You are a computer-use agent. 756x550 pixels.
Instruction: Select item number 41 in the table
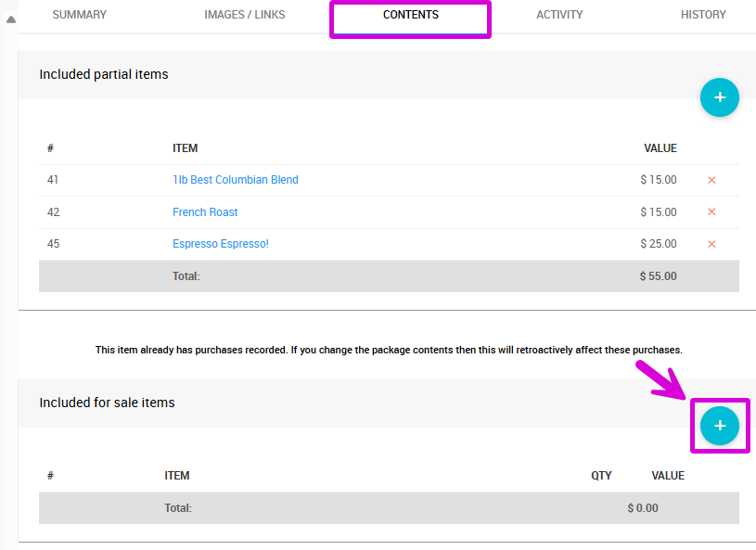[53, 180]
